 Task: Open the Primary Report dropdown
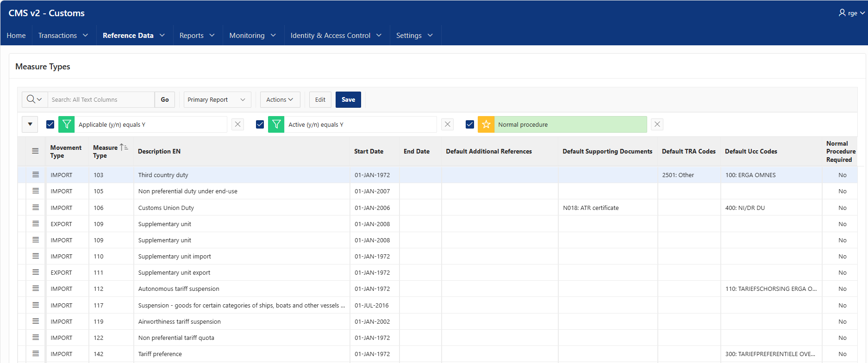click(x=217, y=99)
